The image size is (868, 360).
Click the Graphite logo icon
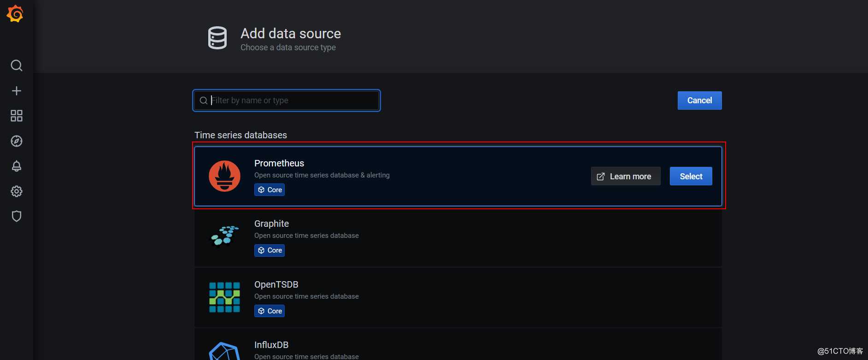coord(224,236)
